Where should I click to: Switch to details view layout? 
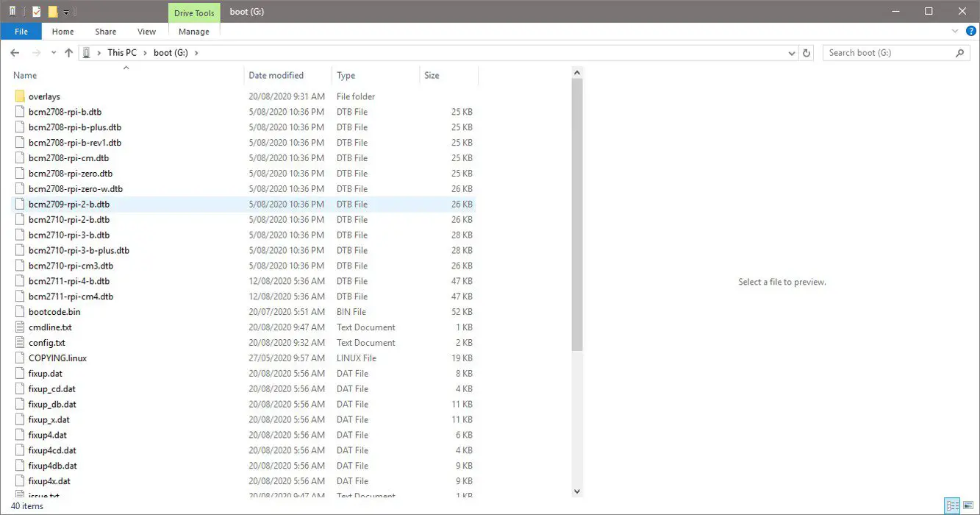point(953,505)
